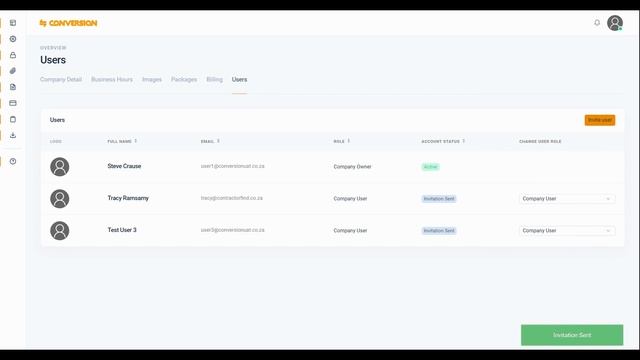
Task: Open role dropdown for Tracy Ramsamy
Action: tap(567, 199)
